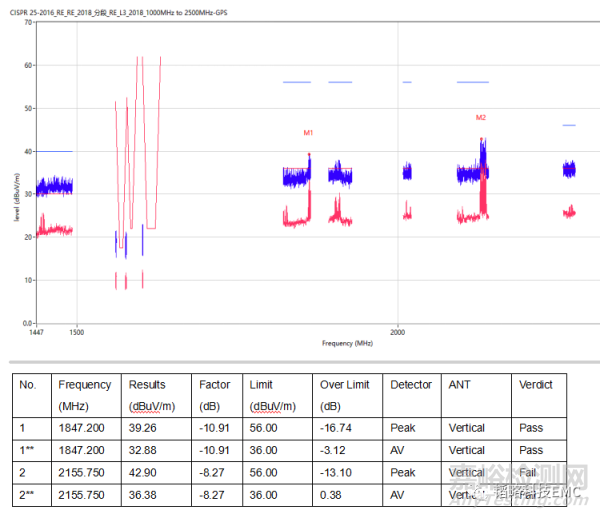The width and height of the screenshot is (600, 518).
Task: Click the Fail verdict cell in row 2
Action: coord(530,472)
